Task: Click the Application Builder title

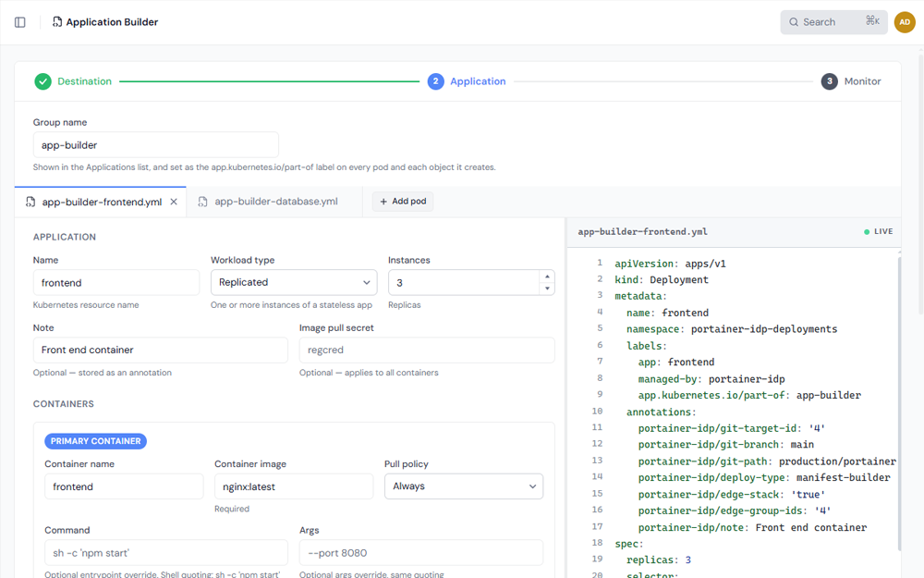Action: pyautogui.click(x=112, y=22)
